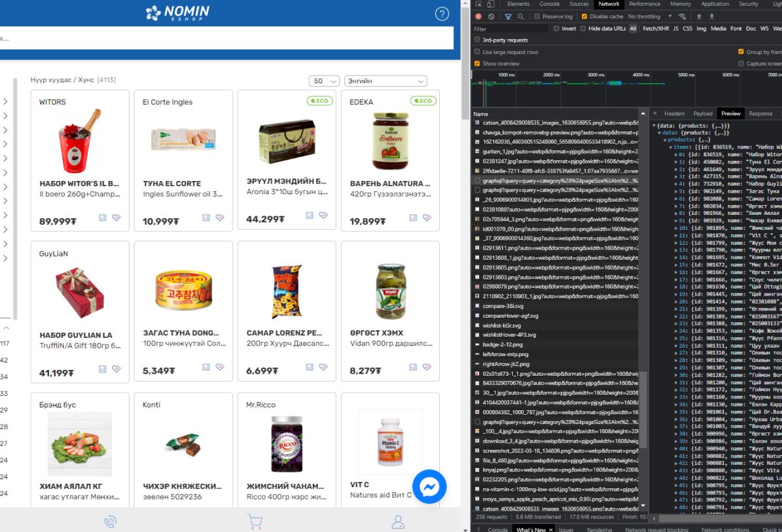Open the Messenger chat bubble
This screenshot has width=782, height=532.
429,486
